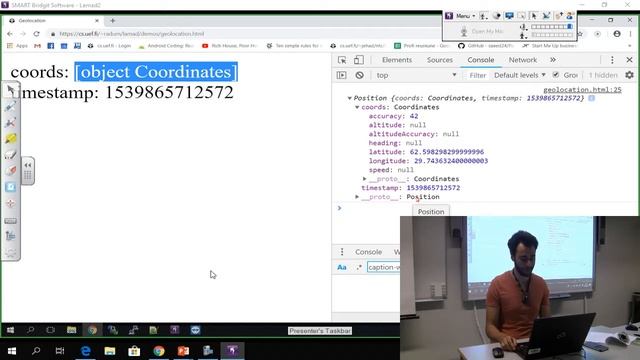Collapse the SMART floating toolbar handle
Viewport: 640px width, 360px height.
(x=28, y=171)
